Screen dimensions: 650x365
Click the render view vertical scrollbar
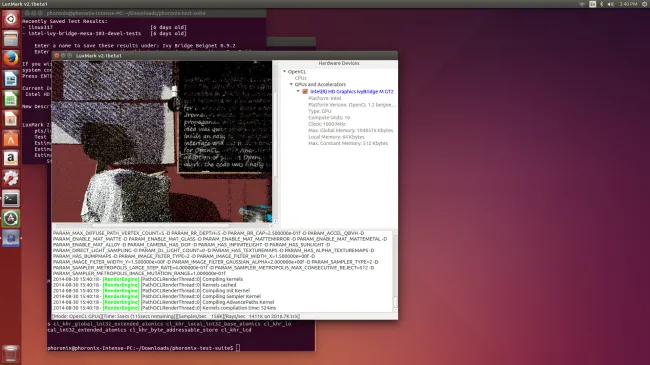point(274,141)
